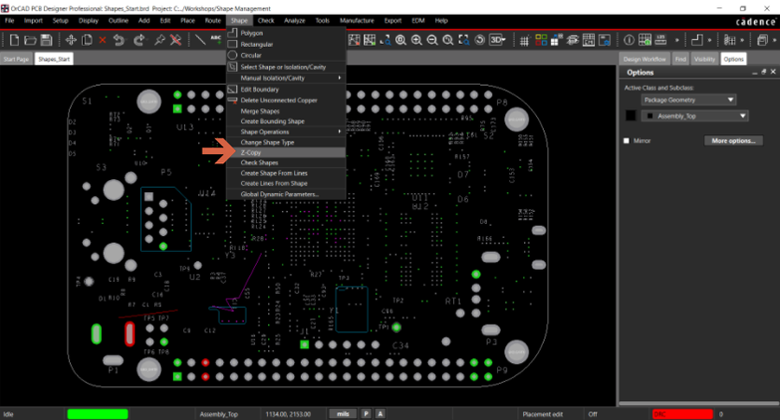Viewport: 780px width, 420px height.
Task: Open the File menu
Action: click(x=9, y=20)
